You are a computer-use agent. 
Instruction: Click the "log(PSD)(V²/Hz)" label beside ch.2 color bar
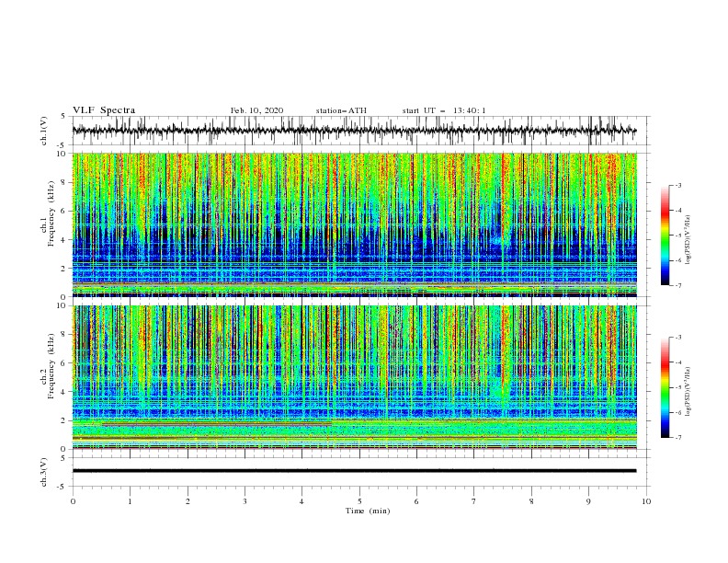point(688,391)
